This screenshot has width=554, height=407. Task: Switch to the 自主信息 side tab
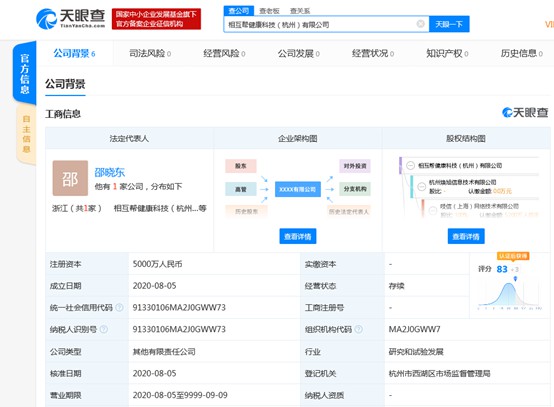coord(26,134)
